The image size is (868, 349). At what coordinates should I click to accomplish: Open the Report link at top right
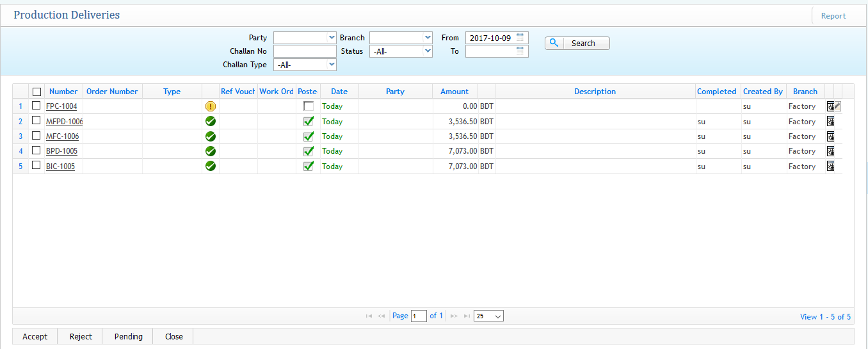click(833, 16)
